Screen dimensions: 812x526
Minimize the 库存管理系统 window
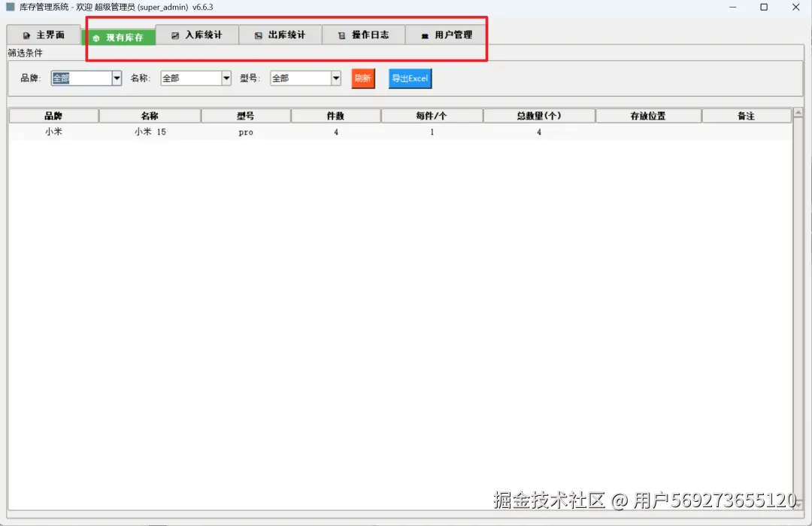click(x=733, y=8)
